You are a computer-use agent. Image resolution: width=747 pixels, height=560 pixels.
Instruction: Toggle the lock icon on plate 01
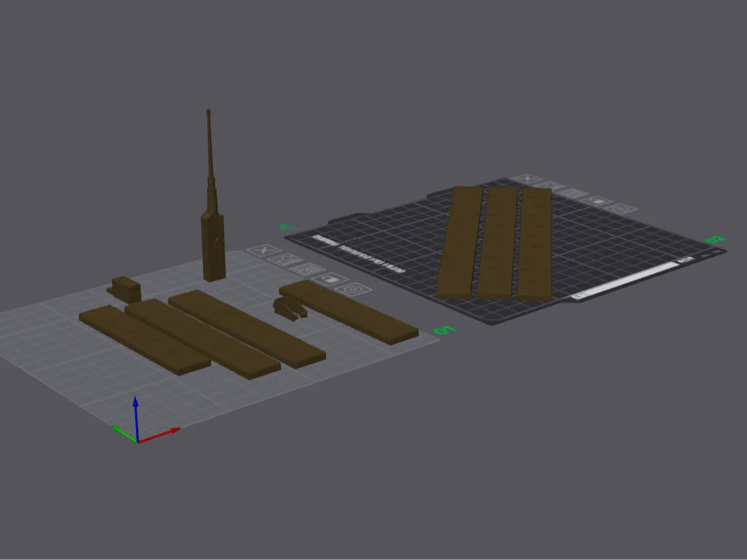pyautogui.click(x=329, y=279)
